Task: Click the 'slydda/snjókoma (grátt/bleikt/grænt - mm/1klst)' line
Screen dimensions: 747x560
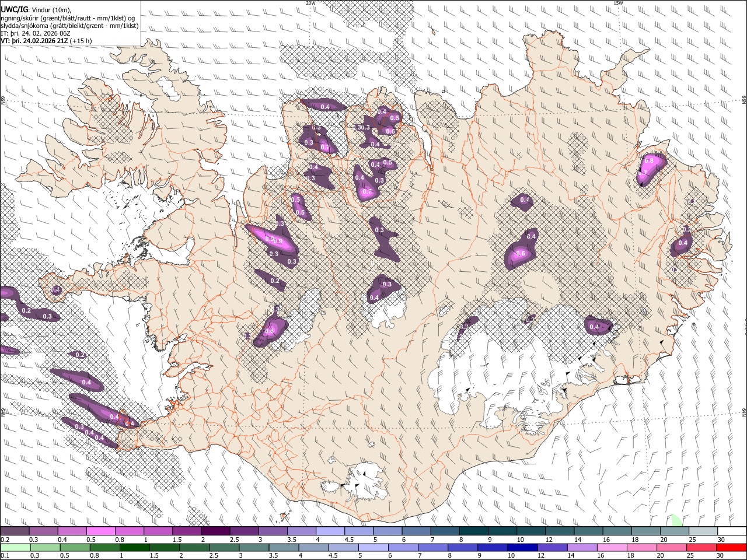Action: [69, 26]
